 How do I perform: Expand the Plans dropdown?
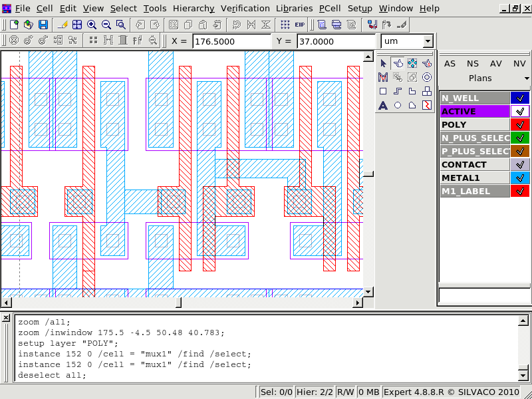click(526, 78)
